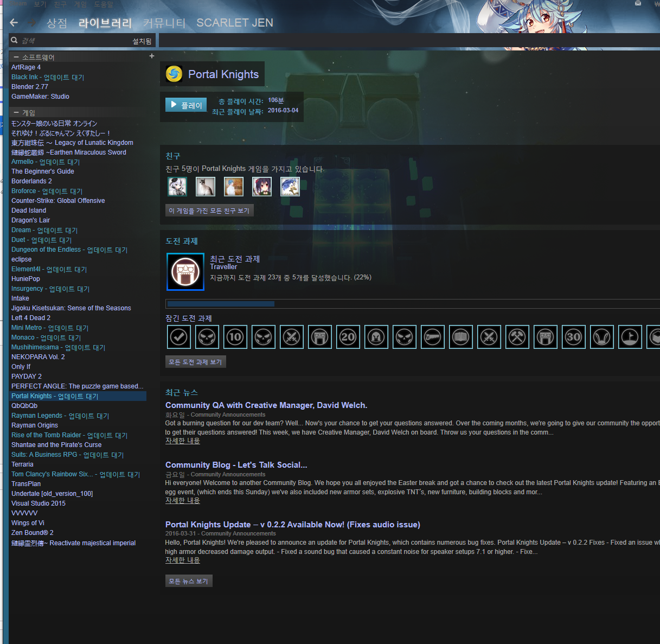The width and height of the screenshot is (660, 644).
Task: Click 자세한 내용 under the v 0.2.2 update
Action: pyautogui.click(x=183, y=560)
